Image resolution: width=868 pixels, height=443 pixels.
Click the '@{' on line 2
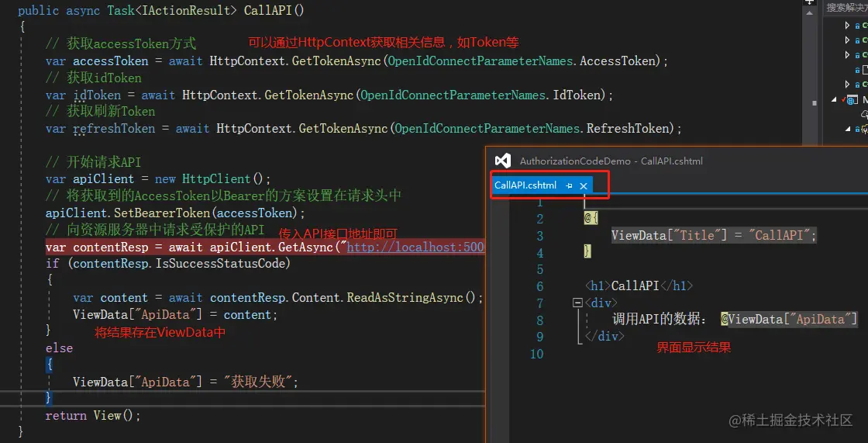tap(591, 219)
